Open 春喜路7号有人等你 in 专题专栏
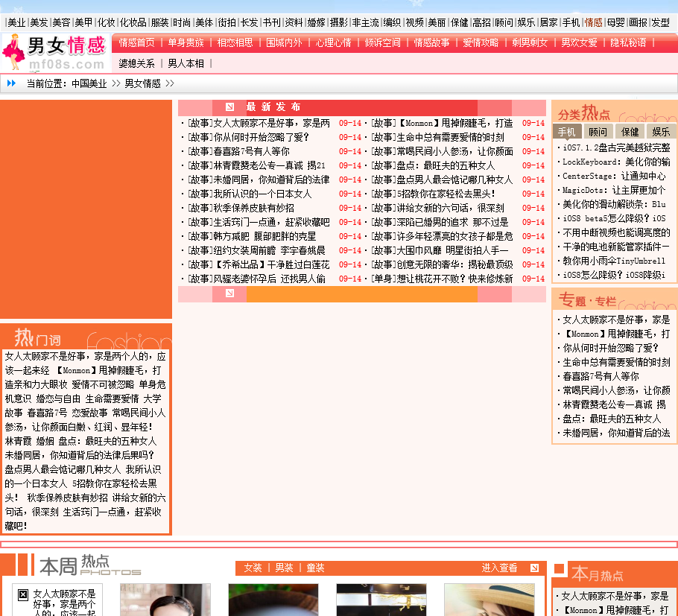Image resolution: width=678 pixels, height=616 pixels. (601, 376)
